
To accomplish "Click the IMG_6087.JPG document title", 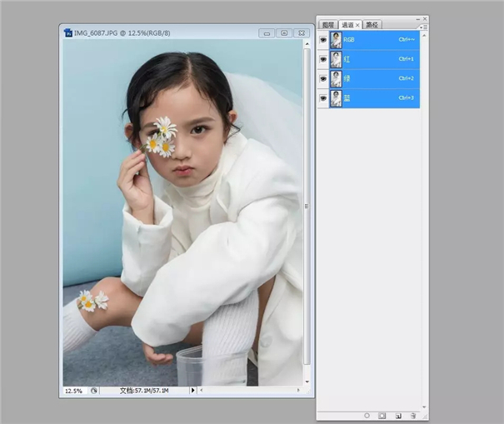I will [122, 32].
